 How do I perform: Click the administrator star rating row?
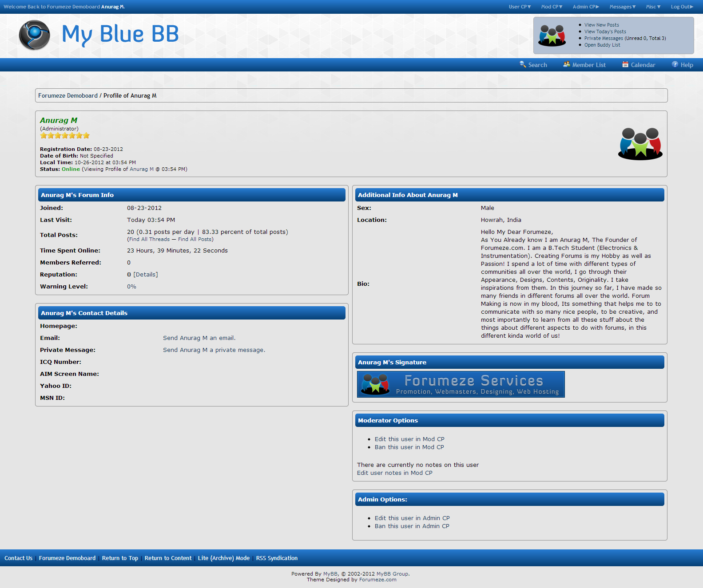click(x=65, y=135)
